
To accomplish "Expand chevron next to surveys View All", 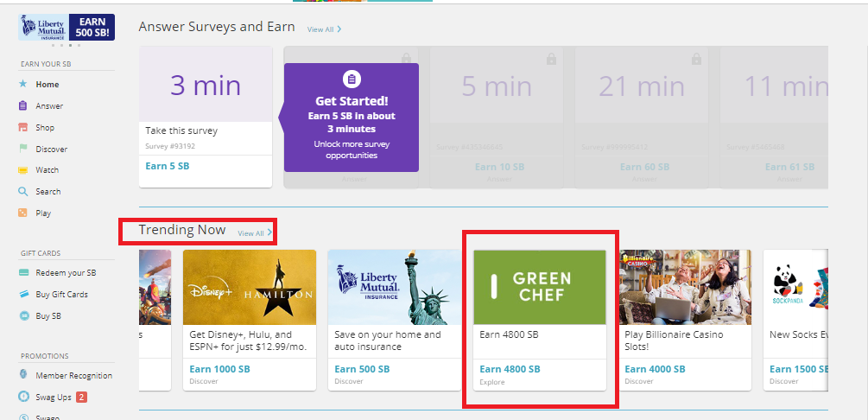I will [339, 29].
